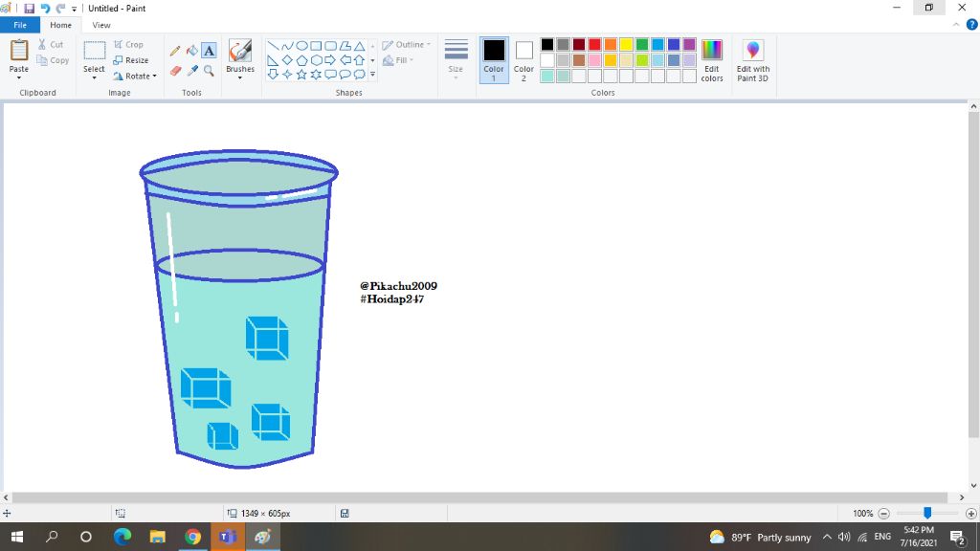Open Google Chrome from taskbar
This screenshot has width=980, height=551.
192,537
